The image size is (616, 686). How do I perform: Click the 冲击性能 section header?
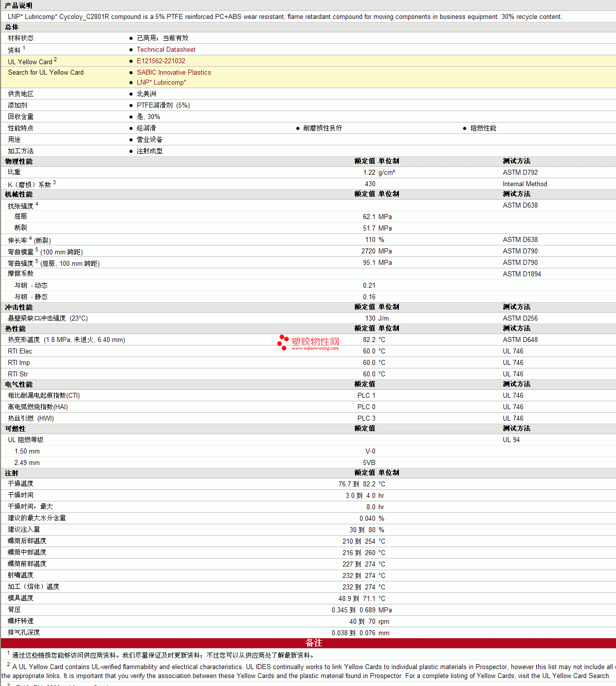tap(19, 307)
